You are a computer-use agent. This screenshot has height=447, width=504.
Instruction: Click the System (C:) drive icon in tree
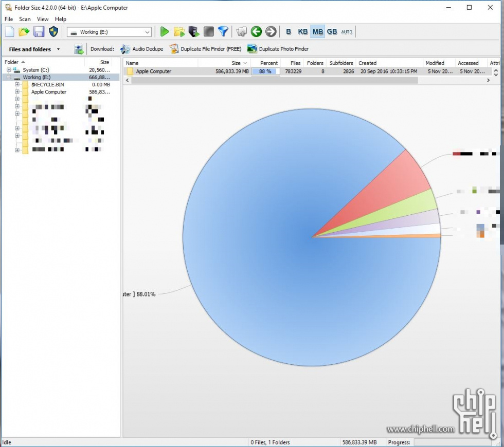click(x=16, y=70)
